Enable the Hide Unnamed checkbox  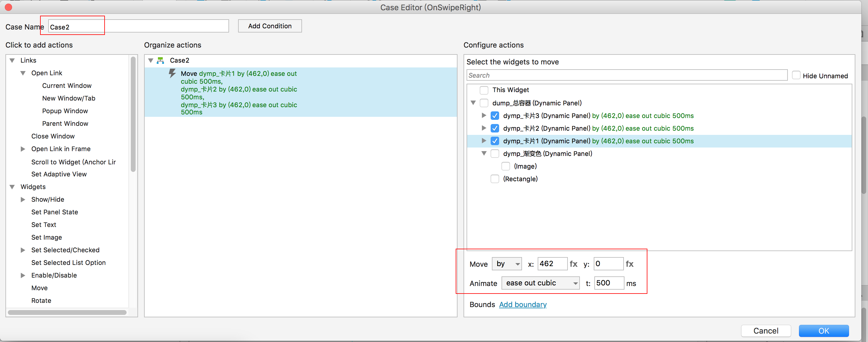pyautogui.click(x=796, y=75)
